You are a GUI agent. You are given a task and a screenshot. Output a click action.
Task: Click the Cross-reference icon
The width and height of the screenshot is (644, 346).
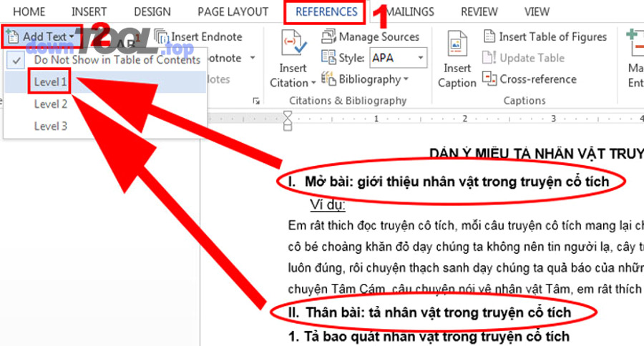(489, 78)
